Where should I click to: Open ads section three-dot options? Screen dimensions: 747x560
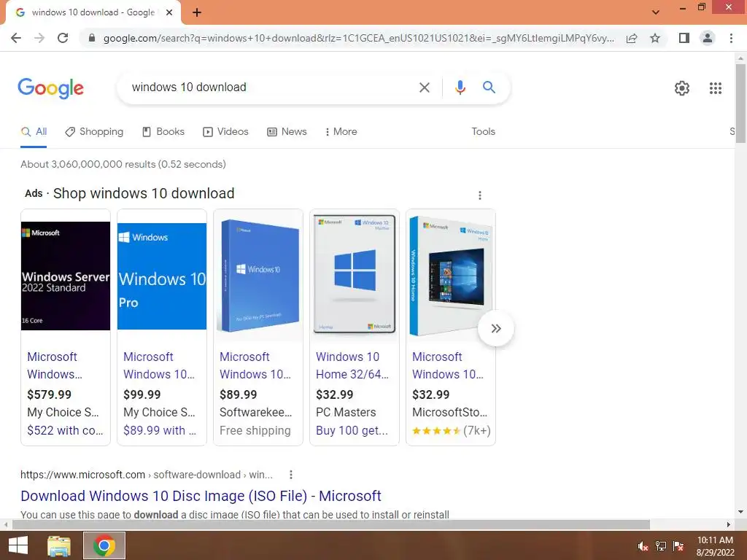[480, 195]
